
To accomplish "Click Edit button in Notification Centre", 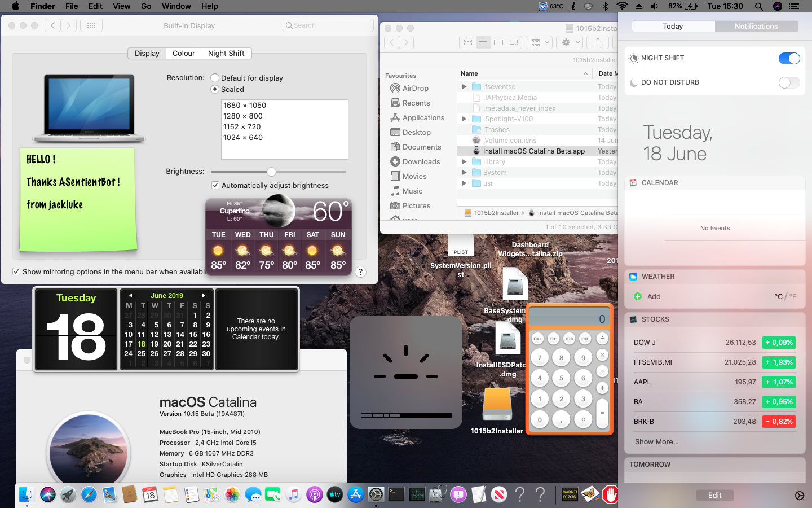I will (714, 495).
